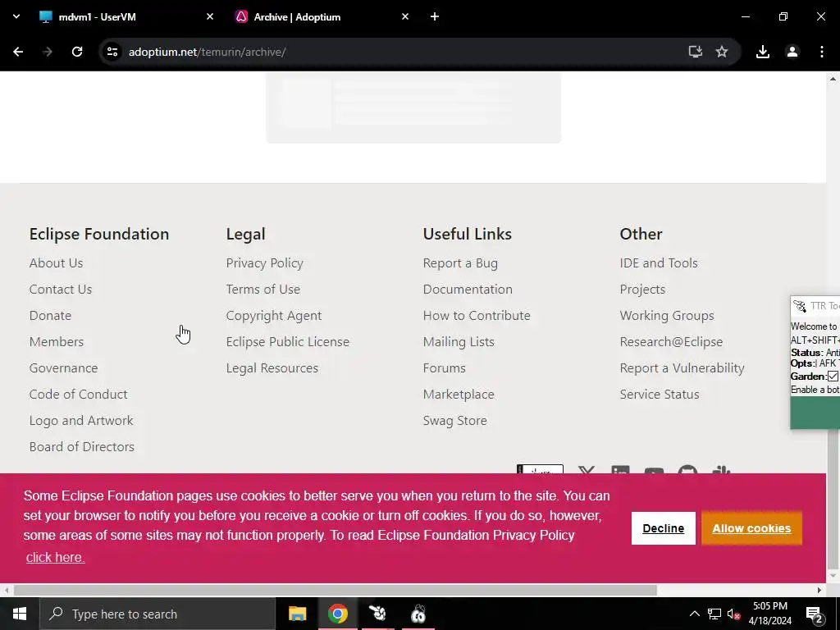Open the Projects link
The image size is (840, 630).
pyautogui.click(x=642, y=290)
